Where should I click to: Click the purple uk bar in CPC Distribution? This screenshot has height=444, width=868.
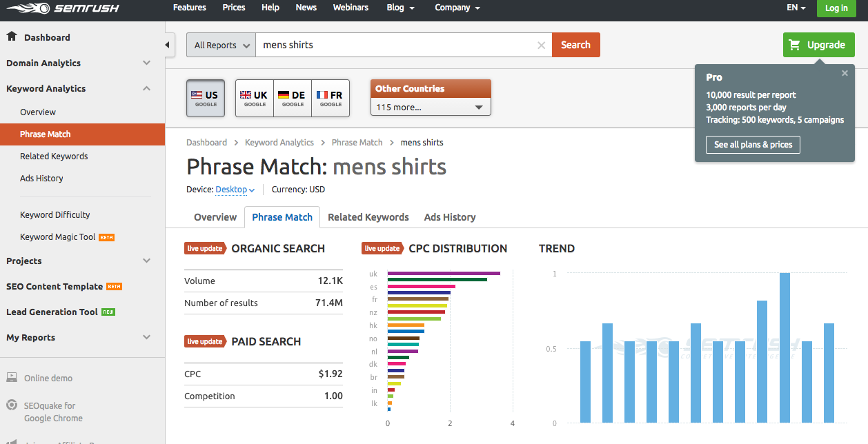click(x=444, y=273)
